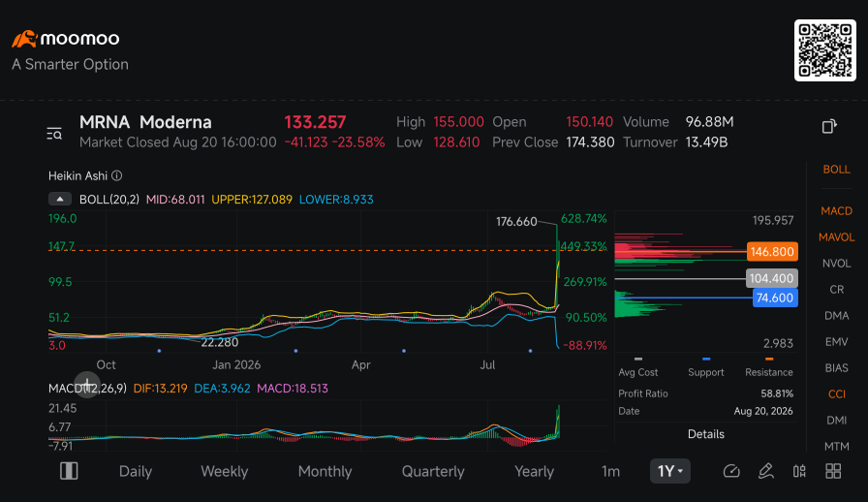Viewport: 868px width, 502px height.
Task: Click the 176.660 high price annotation
Action: click(516, 222)
